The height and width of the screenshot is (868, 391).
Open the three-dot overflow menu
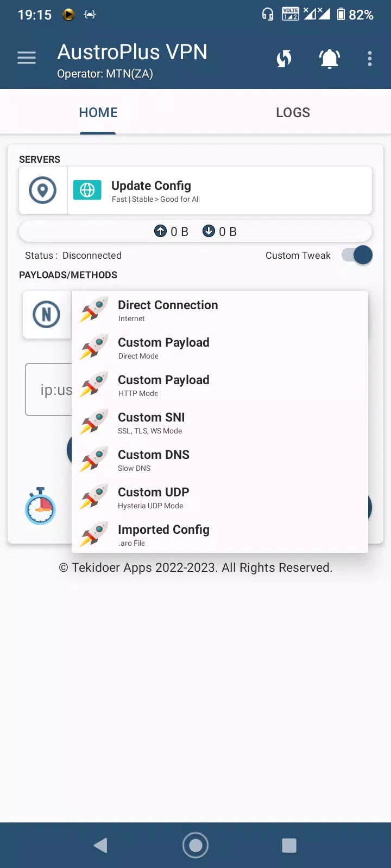(370, 59)
